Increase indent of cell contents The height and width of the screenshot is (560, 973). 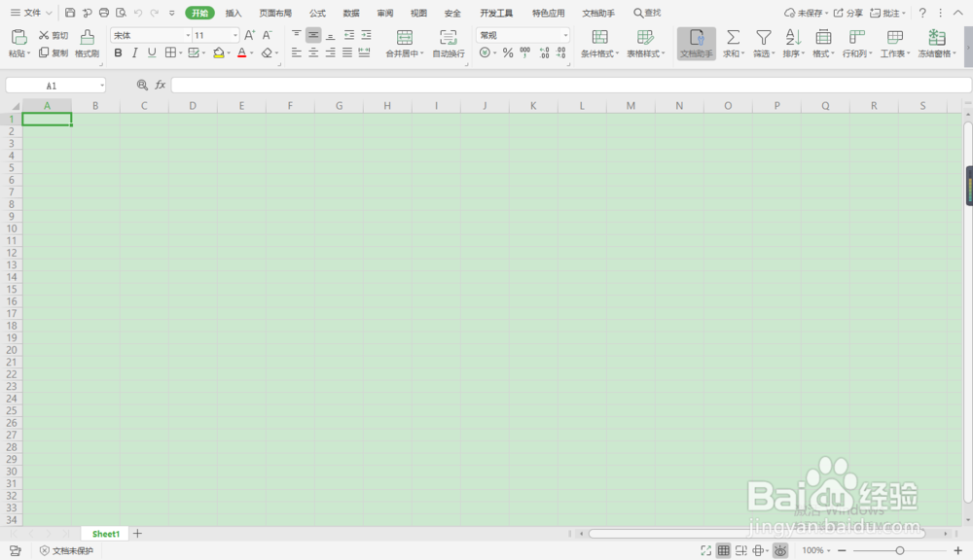pyautogui.click(x=366, y=35)
